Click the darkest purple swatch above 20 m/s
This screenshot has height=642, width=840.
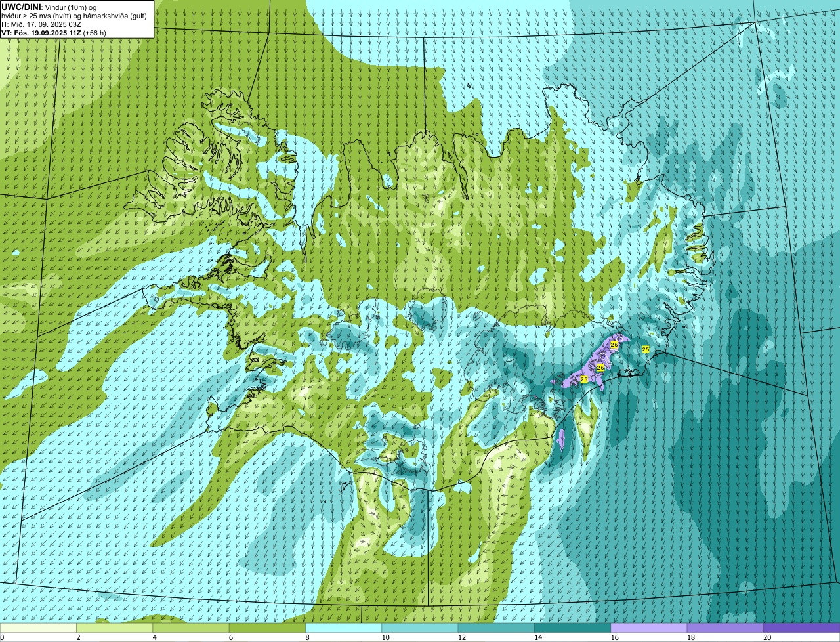[x=801, y=628]
